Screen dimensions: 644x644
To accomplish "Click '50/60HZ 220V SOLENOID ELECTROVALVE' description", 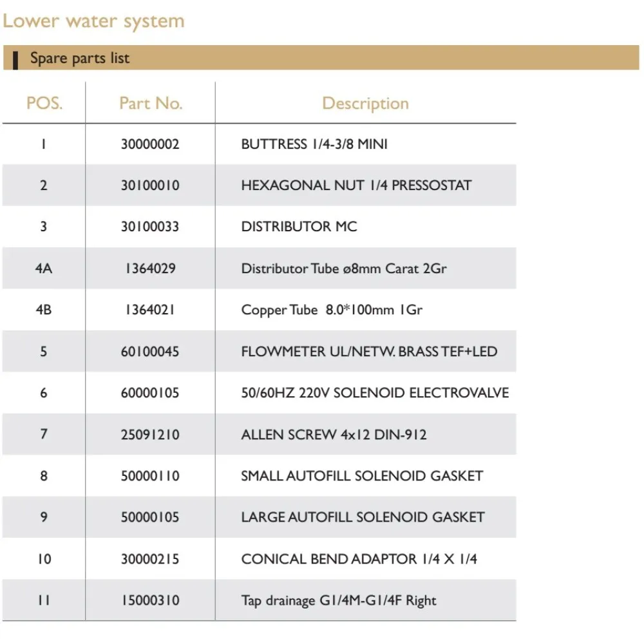I will coord(375,393).
